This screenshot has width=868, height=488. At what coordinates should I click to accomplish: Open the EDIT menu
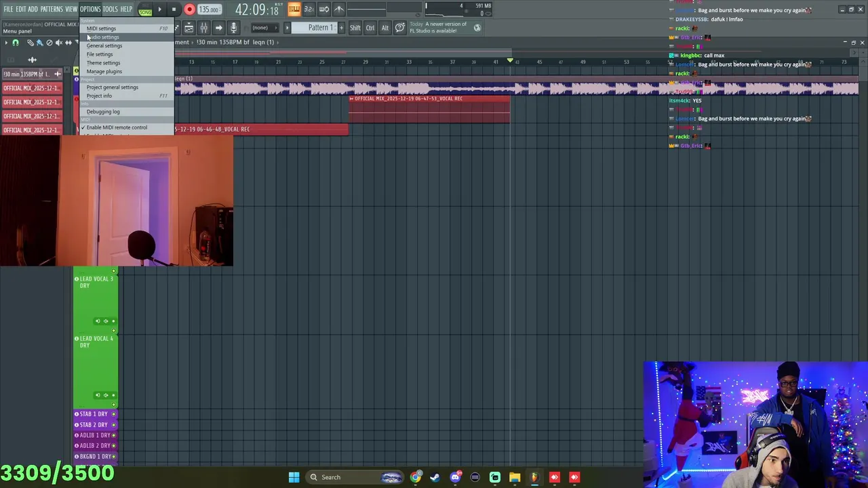[20, 9]
